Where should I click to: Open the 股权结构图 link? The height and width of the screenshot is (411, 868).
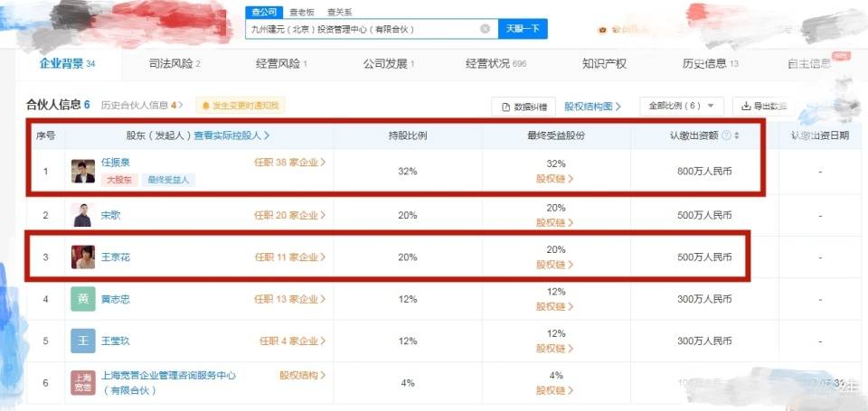tap(592, 107)
